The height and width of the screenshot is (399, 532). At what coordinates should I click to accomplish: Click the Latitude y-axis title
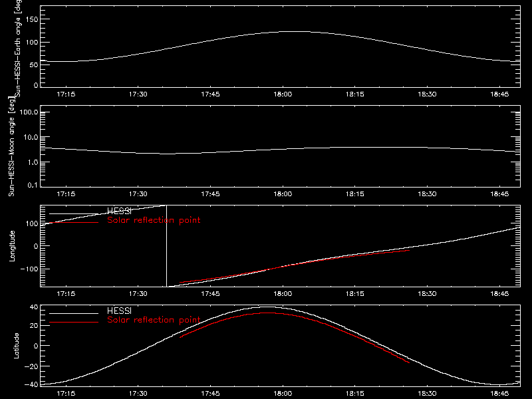[16, 346]
